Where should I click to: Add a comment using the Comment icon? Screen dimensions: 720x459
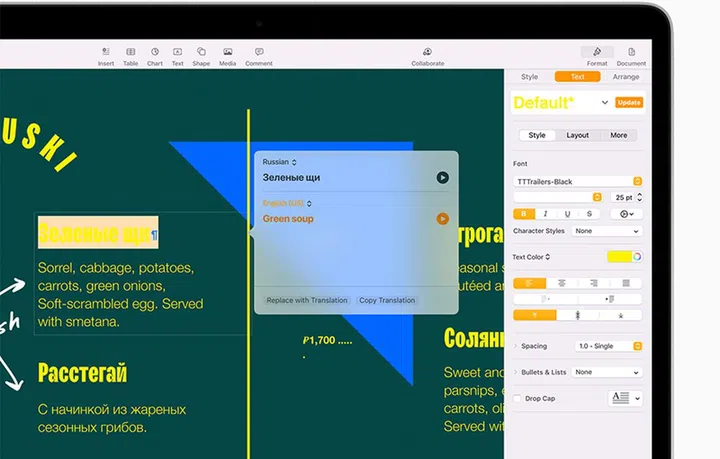tap(259, 55)
